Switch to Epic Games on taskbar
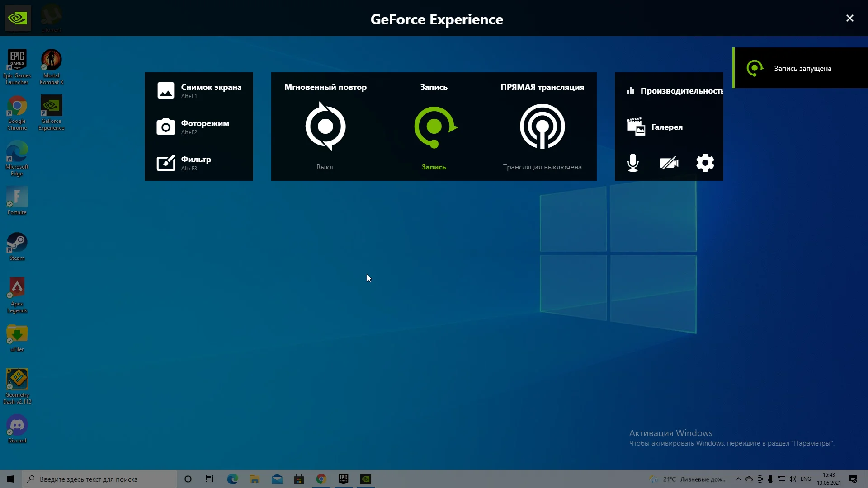Image resolution: width=868 pixels, height=488 pixels. coord(343,479)
